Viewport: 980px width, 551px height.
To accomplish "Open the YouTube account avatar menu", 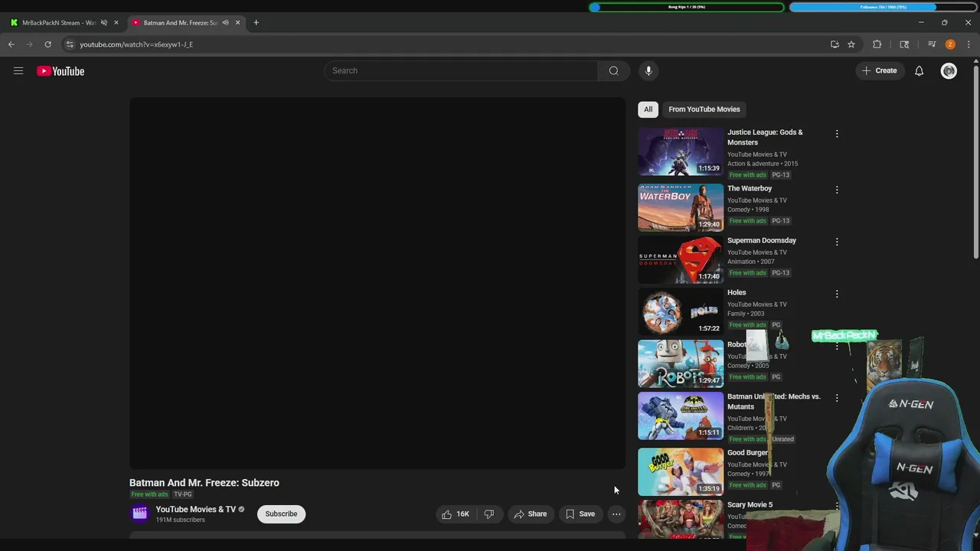I will pyautogui.click(x=949, y=71).
